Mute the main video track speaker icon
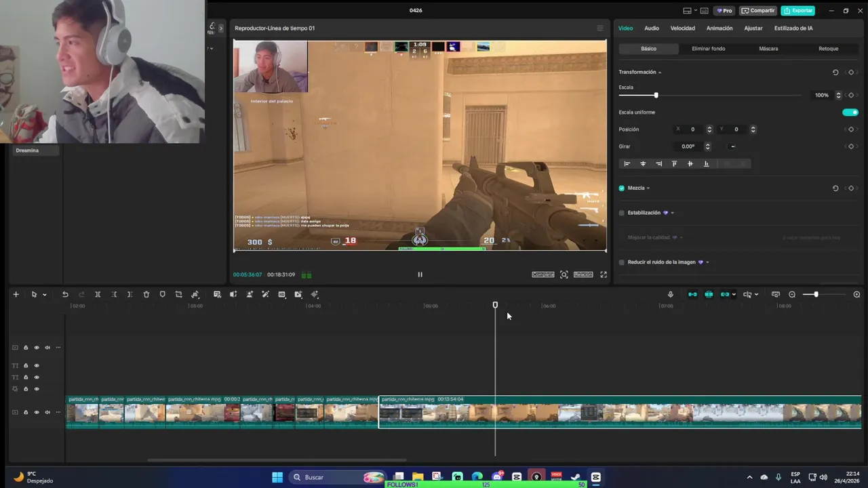The image size is (868, 488). coord(47,412)
